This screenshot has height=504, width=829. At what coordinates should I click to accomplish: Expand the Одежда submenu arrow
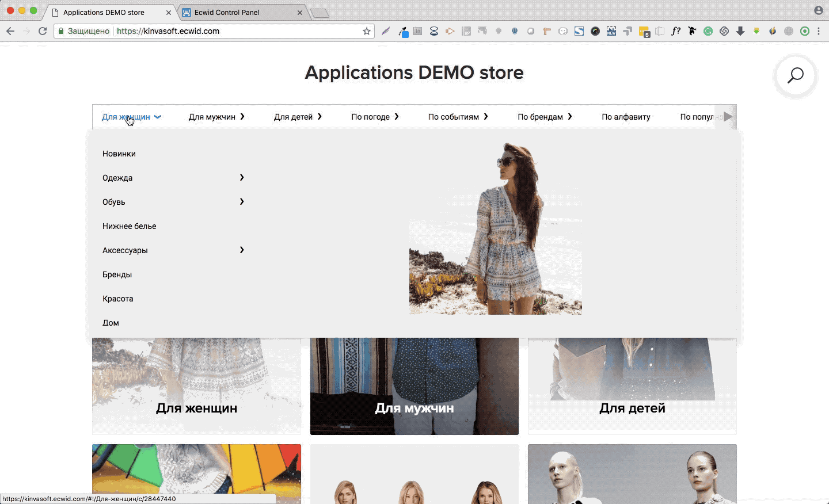point(242,177)
